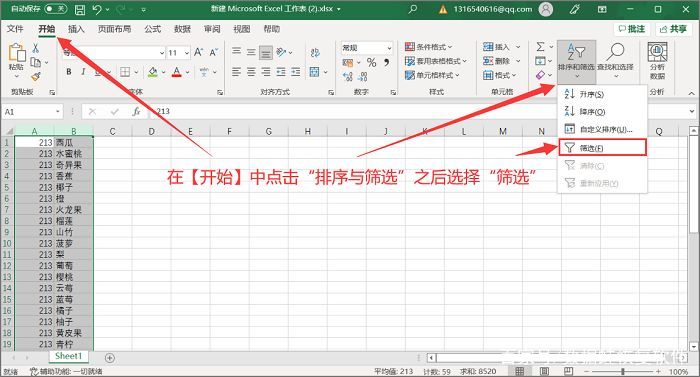Click the increase indent icon
The image size is (700, 377).
pos(296,71)
